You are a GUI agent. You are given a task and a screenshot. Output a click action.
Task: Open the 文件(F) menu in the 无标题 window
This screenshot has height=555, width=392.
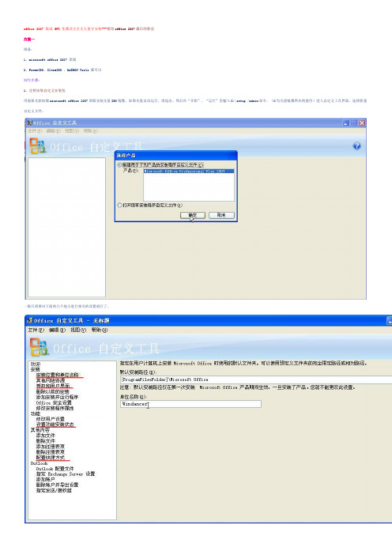point(36,330)
